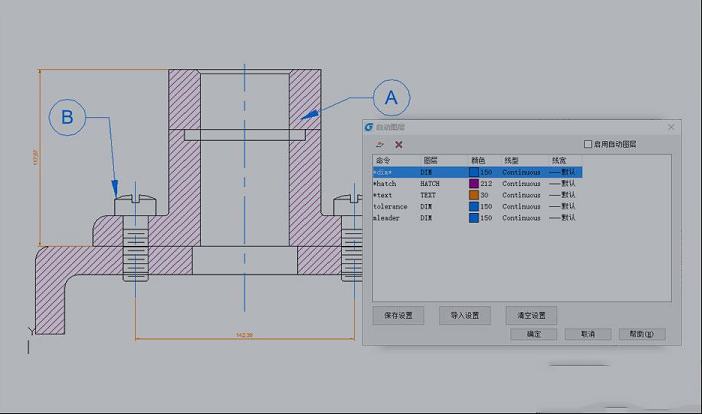Click the dialog's title bar logo icon

pos(369,127)
